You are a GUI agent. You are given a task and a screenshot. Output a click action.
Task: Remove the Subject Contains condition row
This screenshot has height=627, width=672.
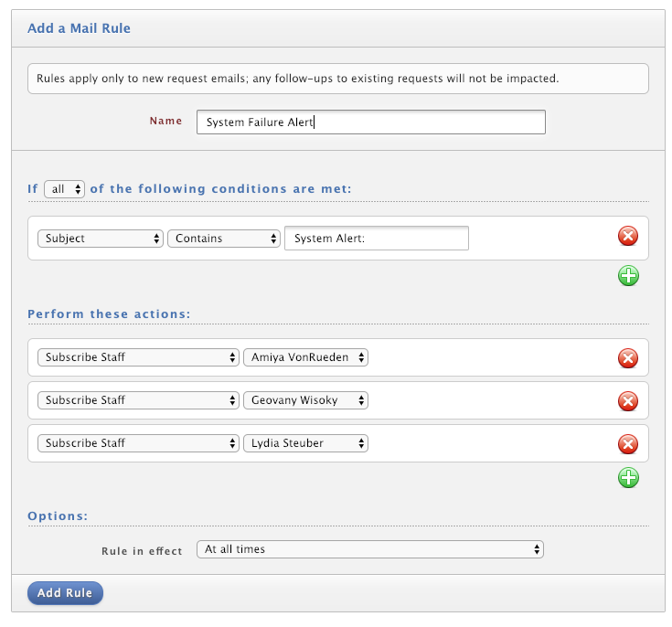pos(628,236)
